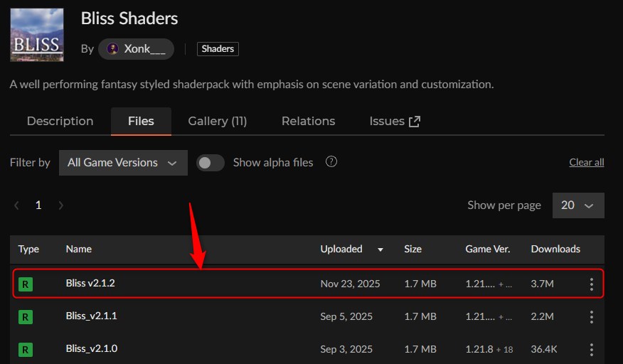Click Sep 3, 2025 upload date
Viewport: 623px width, 364px height.
coord(346,349)
